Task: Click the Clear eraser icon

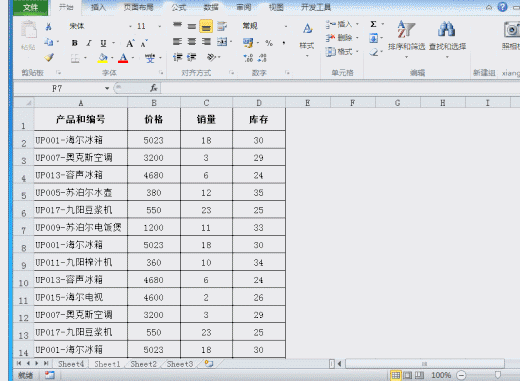Action: (x=374, y=52)
